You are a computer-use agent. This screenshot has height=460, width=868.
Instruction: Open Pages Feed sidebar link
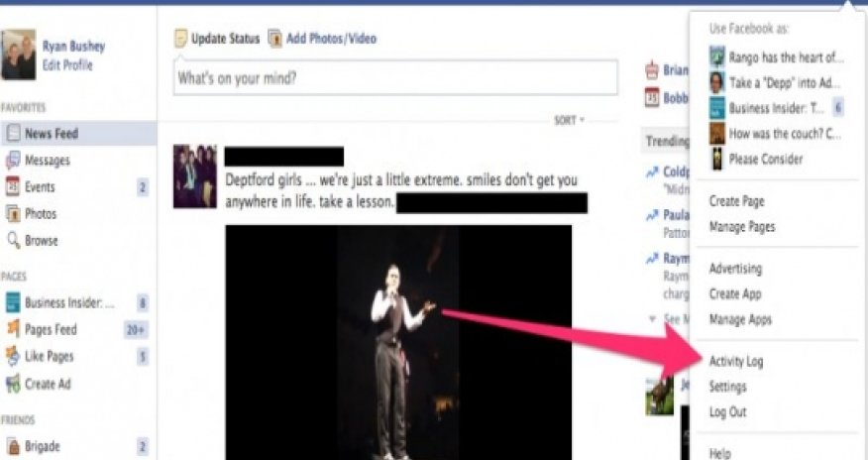tap(51, 329)
